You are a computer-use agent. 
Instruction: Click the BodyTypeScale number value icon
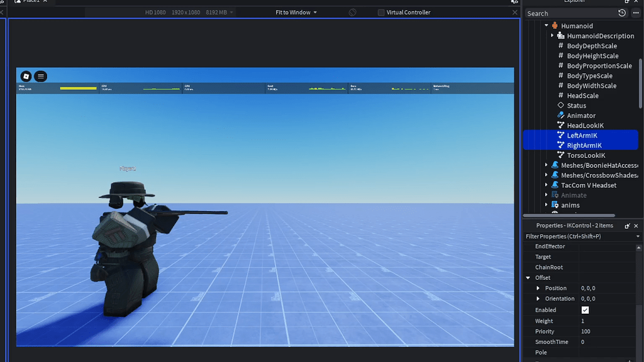(x=560, y=75)
